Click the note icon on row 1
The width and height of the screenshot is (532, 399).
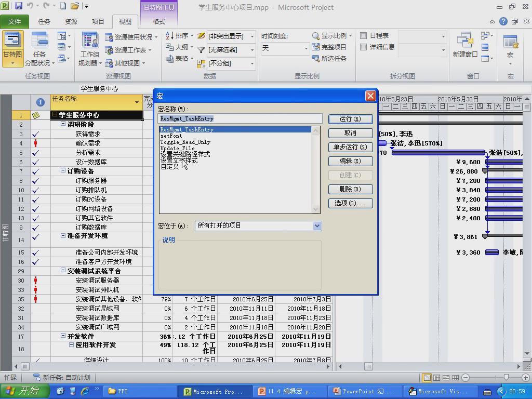(x=36, y=115)
